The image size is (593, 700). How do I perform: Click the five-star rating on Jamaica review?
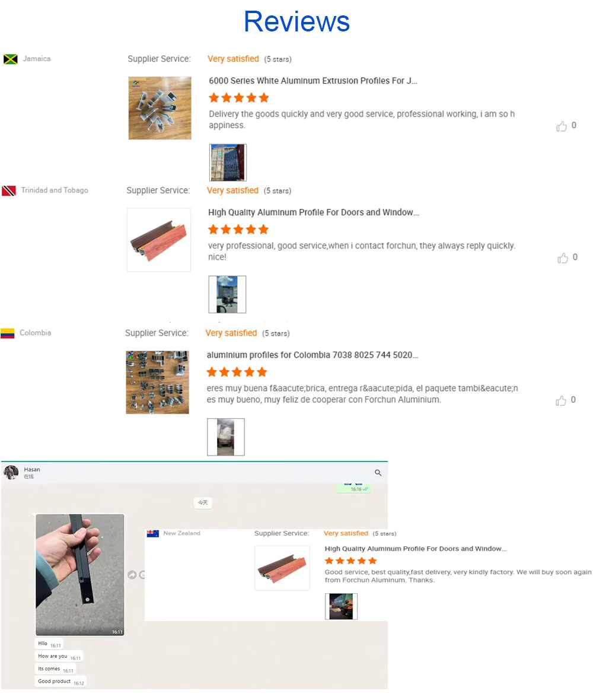[x=239, y=98]
